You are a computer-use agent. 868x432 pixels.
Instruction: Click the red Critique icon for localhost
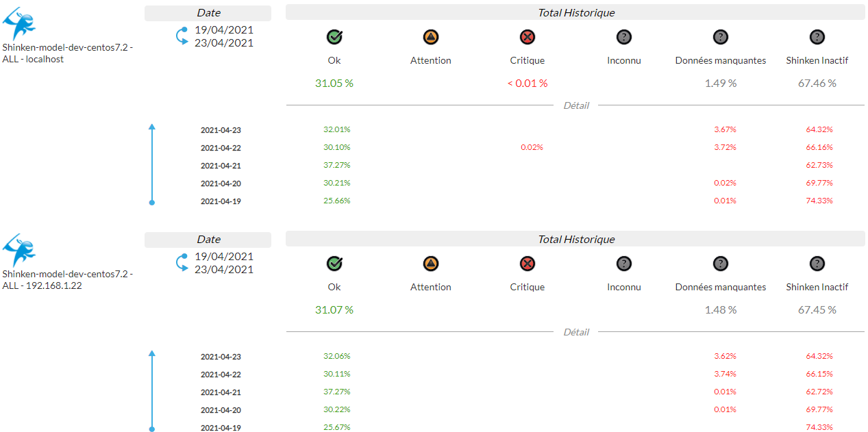[528, 37]
